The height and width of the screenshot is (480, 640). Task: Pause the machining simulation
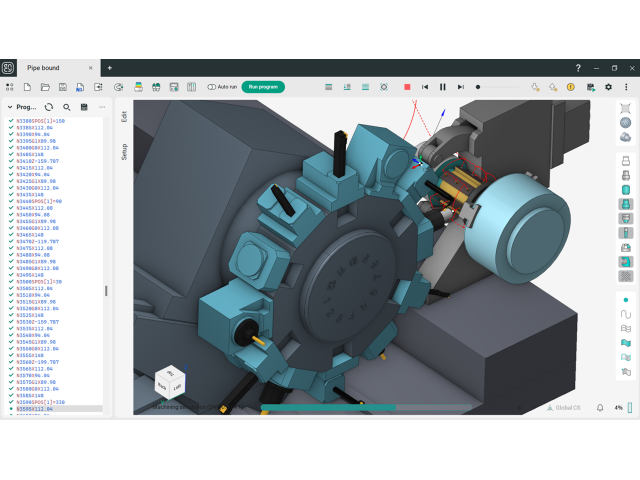point(443,87)
